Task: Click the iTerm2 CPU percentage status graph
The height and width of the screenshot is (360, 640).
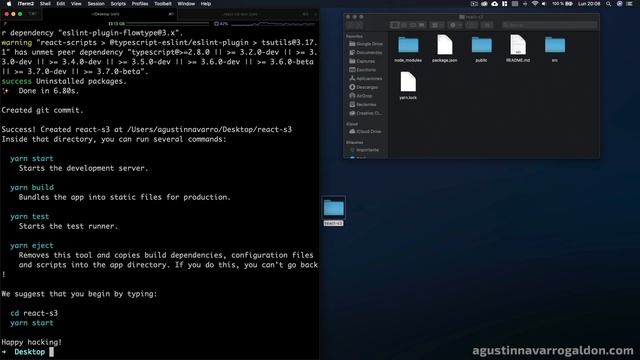Action: point(265,24)
